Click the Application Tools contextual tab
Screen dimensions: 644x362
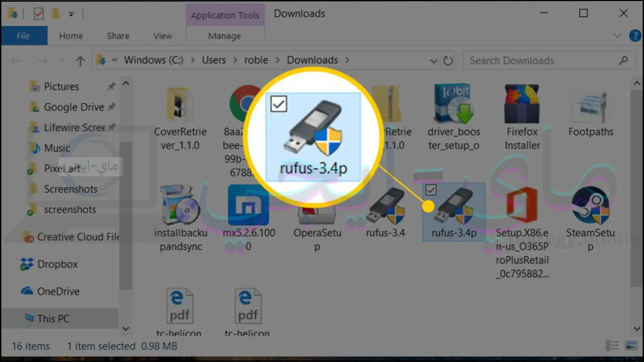[x=225, y=15]
